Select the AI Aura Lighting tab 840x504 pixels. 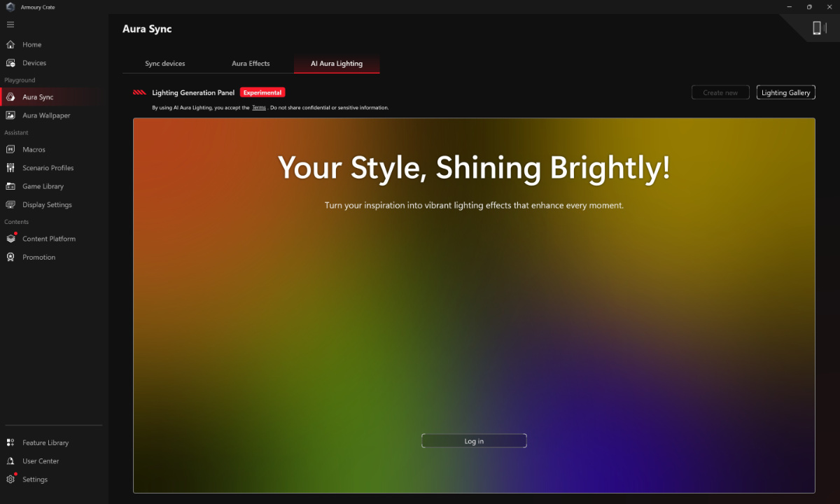[x=337, y=64]
